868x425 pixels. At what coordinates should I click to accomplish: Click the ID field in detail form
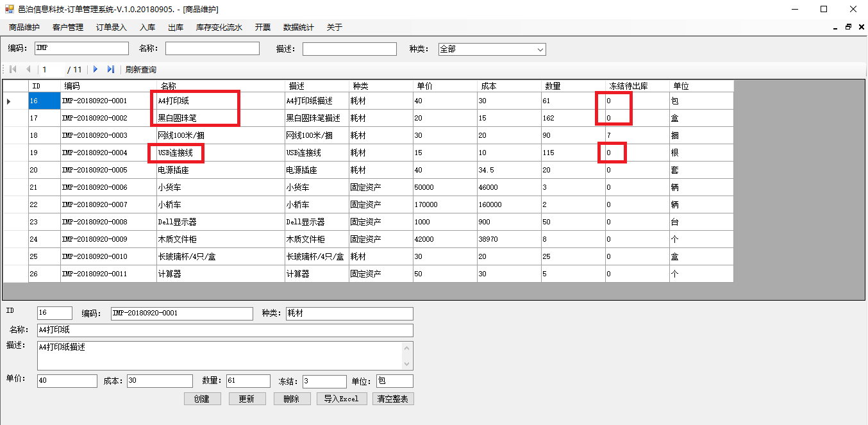pyautogui.click(x=54, y=313)
